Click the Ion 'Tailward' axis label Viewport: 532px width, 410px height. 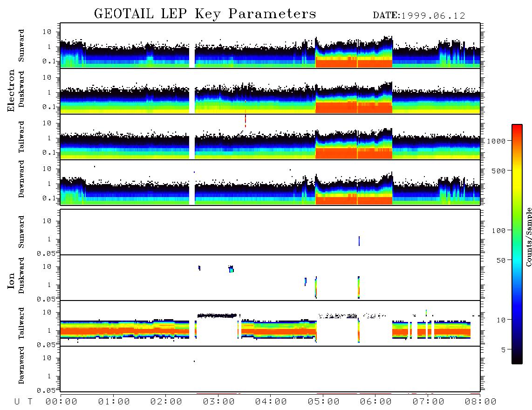[x=21, y=323]
